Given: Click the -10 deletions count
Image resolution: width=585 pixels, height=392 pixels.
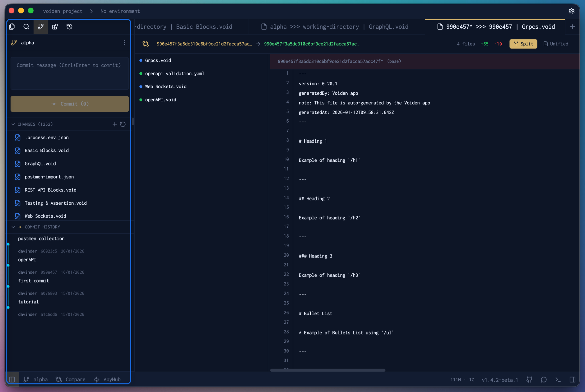Looking at the screenshot, I should [x=498, y=44].
